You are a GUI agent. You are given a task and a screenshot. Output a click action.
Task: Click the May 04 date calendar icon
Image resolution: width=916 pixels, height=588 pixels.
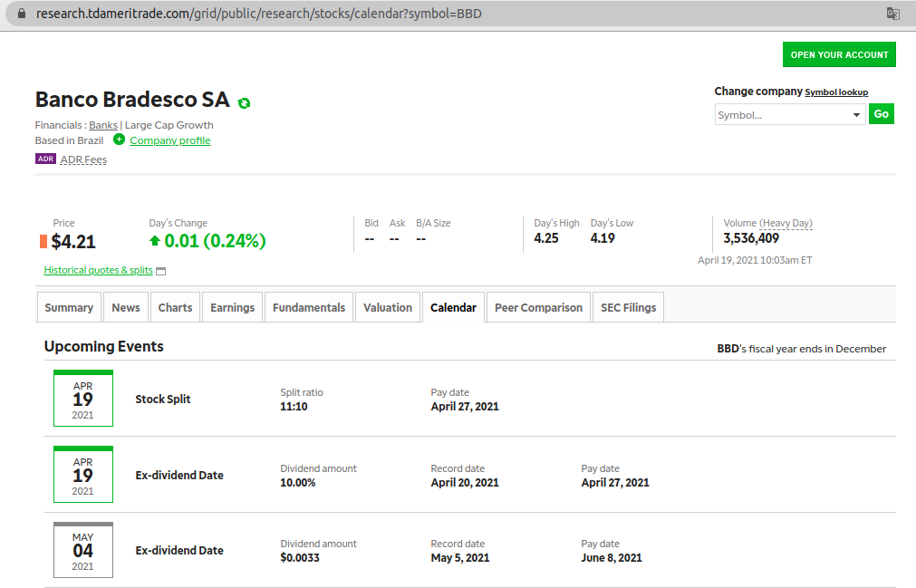point(82,550)
